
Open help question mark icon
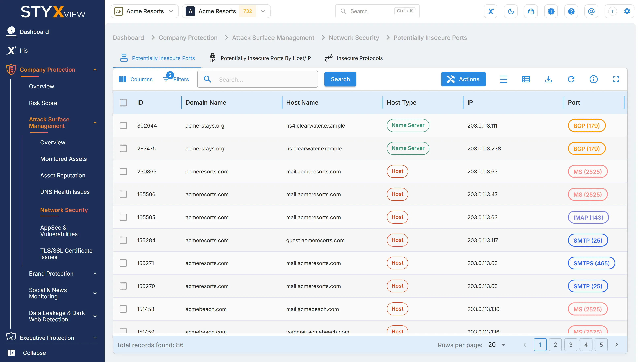571,11
